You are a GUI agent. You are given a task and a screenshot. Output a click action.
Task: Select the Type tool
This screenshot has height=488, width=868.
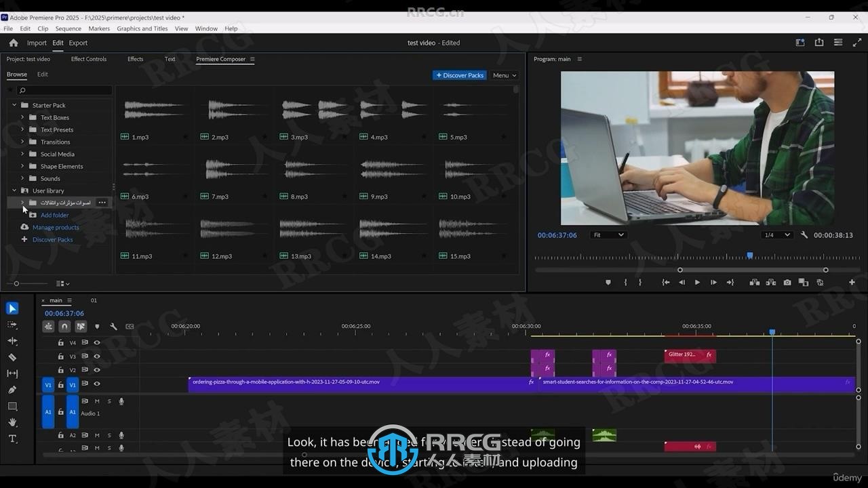coord(12,439)
